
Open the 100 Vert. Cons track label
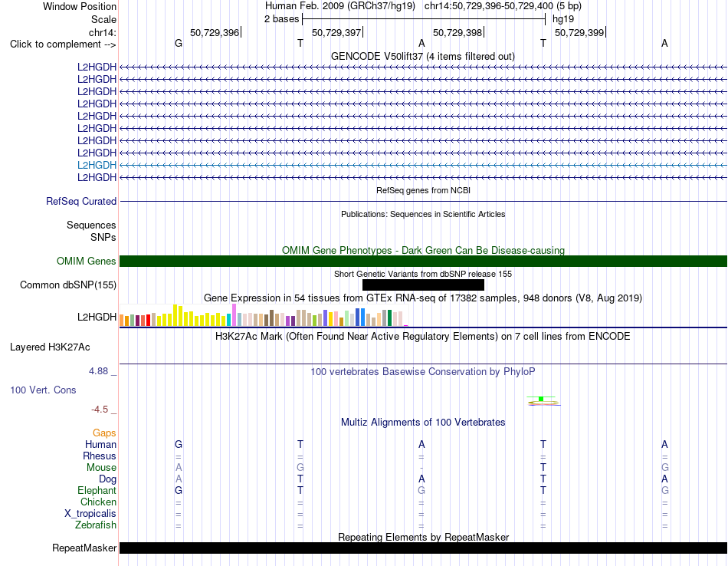pos(43,390)
